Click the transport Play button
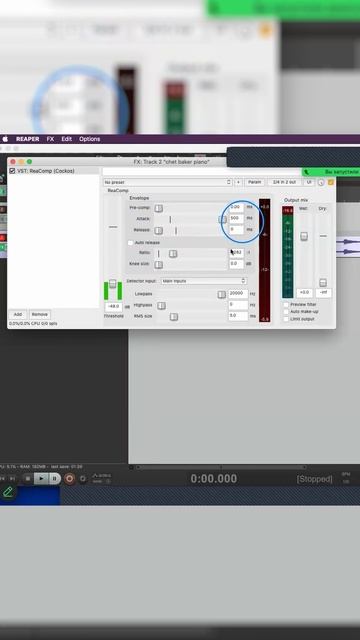The width and height of the screenshot is (360, 640). (41, 479)
